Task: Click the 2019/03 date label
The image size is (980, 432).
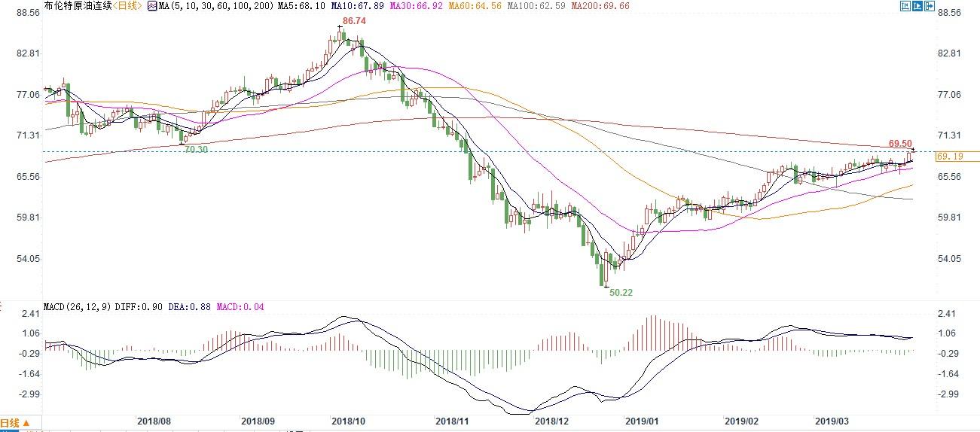Action: pyautogui.click(x=833, y=422)
